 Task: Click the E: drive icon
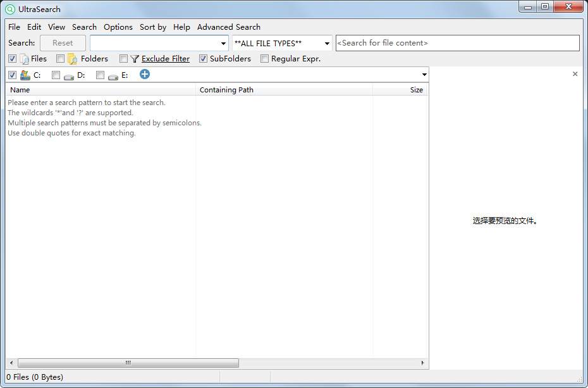[x=113, y=76]
